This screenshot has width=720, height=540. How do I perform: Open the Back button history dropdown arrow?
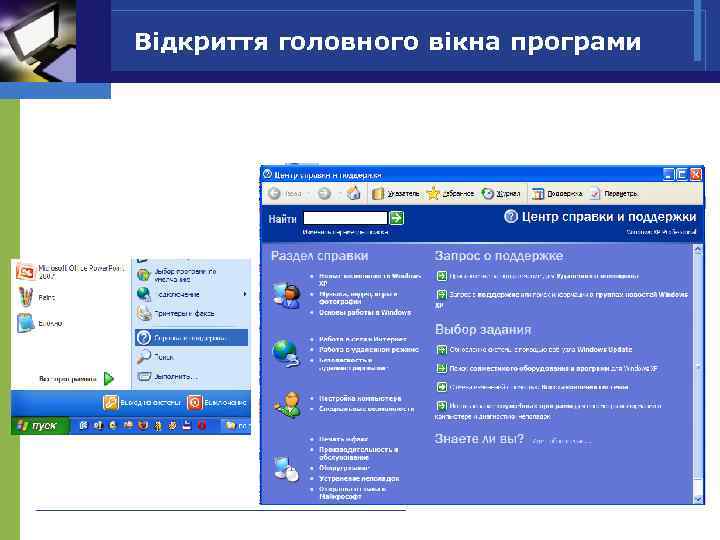click(x=310, y=194)
